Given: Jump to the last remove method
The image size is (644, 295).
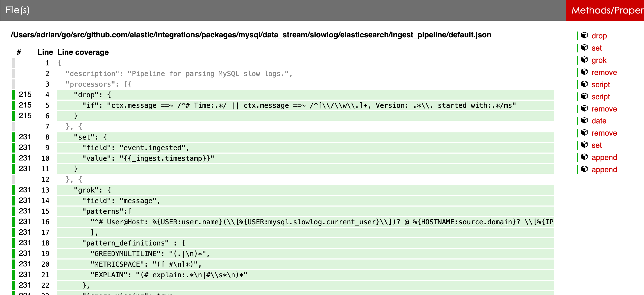Looking at the screenshot, I should click(604, 133).
